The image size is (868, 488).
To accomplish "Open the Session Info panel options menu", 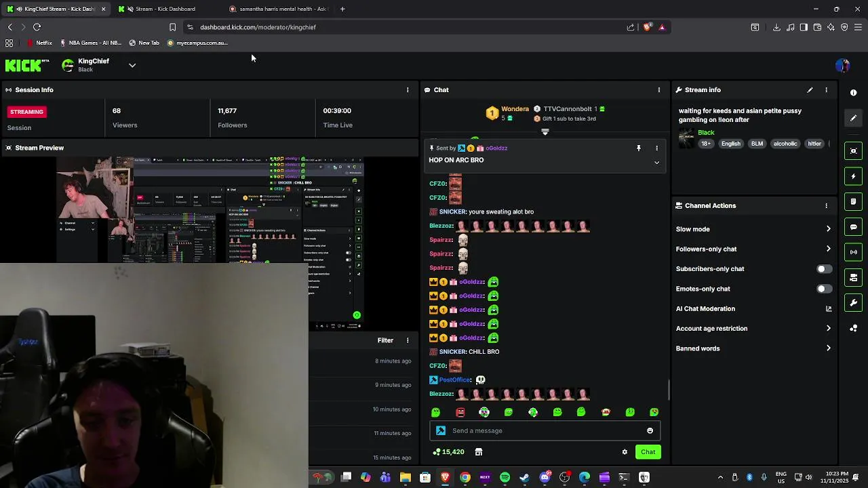I will 408,89.
